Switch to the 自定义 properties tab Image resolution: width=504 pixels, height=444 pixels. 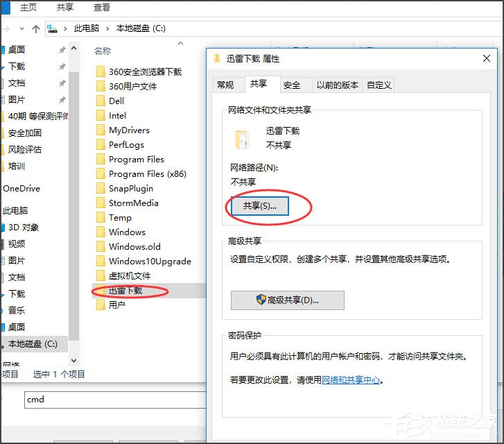click(x=379, y=85)
